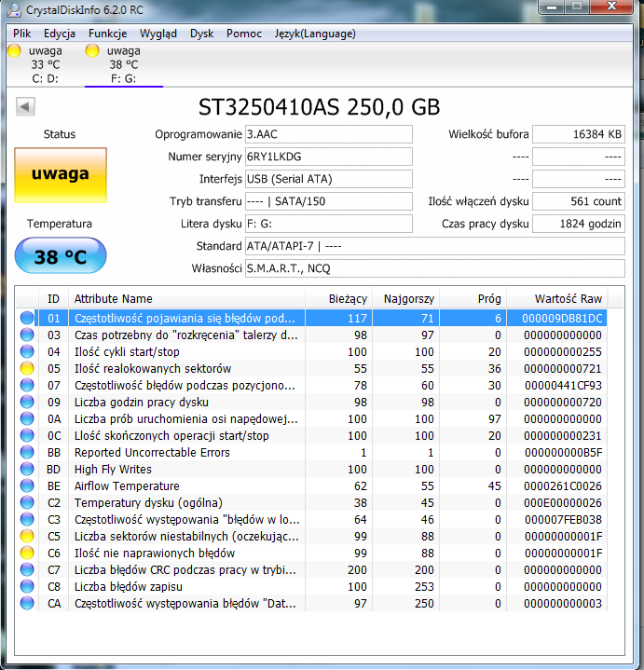This screenshot has width=644, height=670.
Task: Click blue status orb for attribute 03
Action: click(27, 335)
